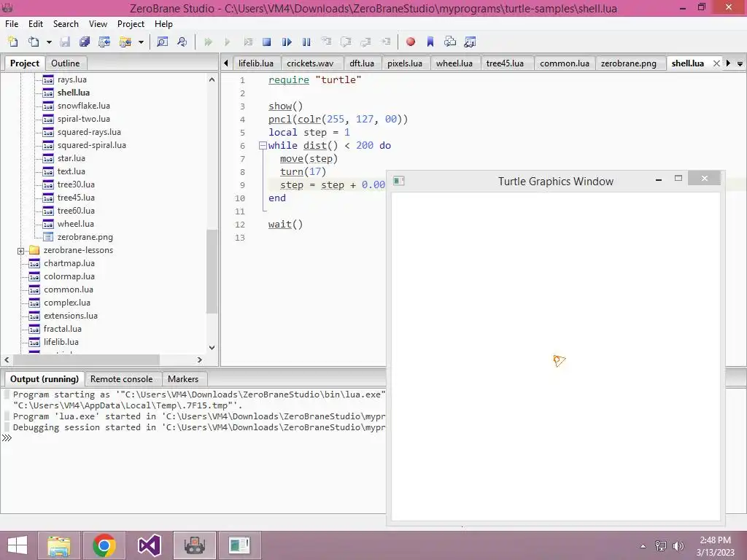Click the single green Run arrow icon

[228, 42]
